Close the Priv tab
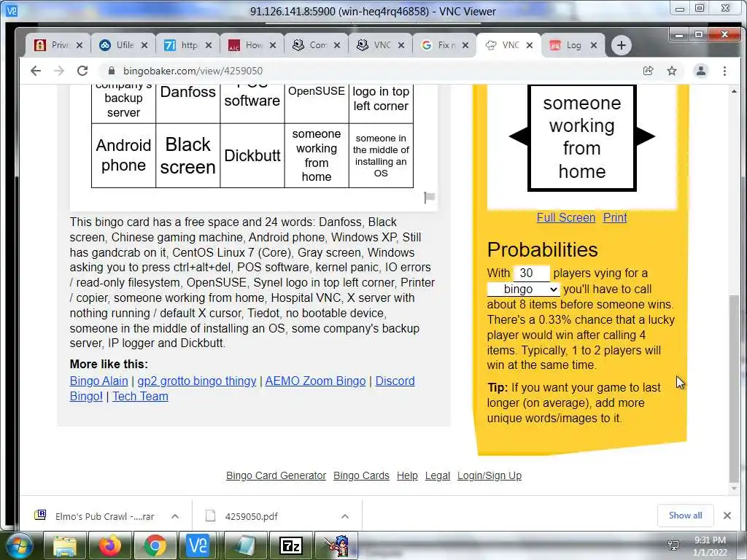Screen dimensions: 747x560 click(80, 45)
